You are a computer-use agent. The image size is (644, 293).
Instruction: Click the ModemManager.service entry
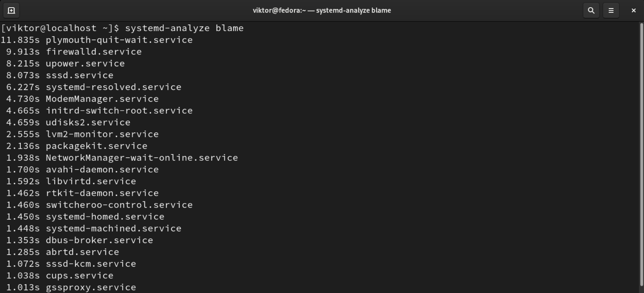click(102, 99)
